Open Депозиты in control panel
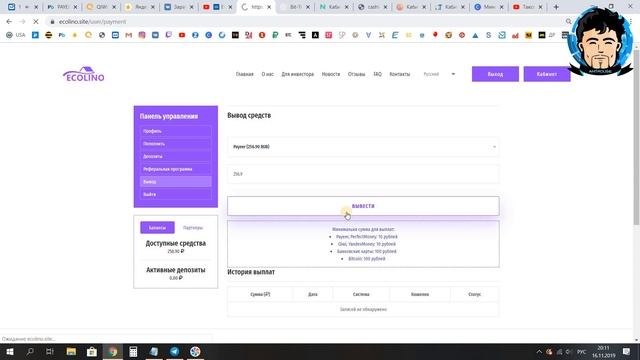The height and width of the screenshot is (360, 640). [176, 156]
